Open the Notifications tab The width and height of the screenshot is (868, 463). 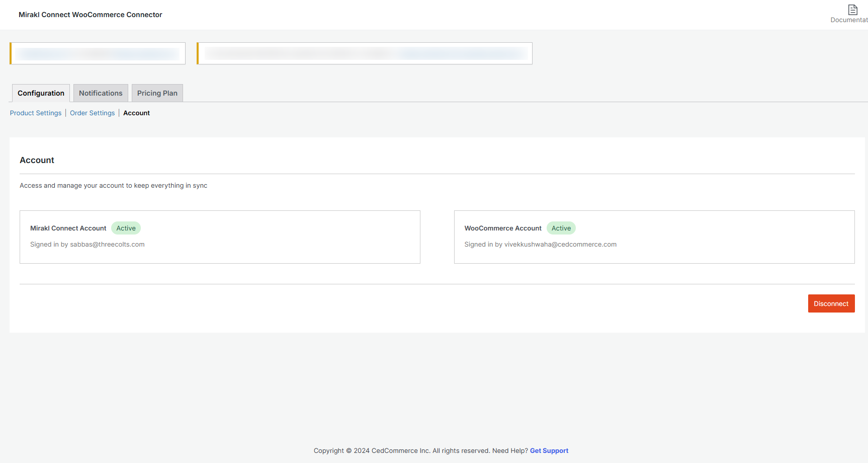pos(101,93)
